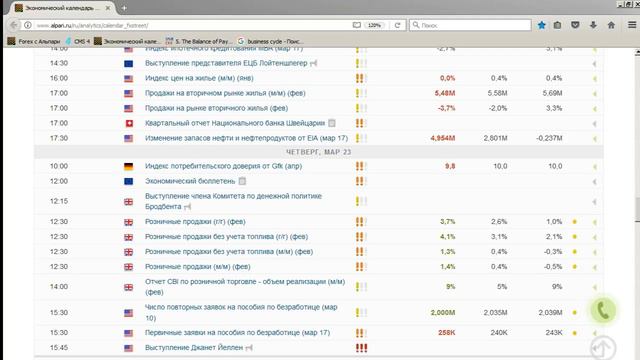Select the Экономический календарь browser tab
This screenshot has width=640, height=360.
pyautogui.click(x=62, y=8)
